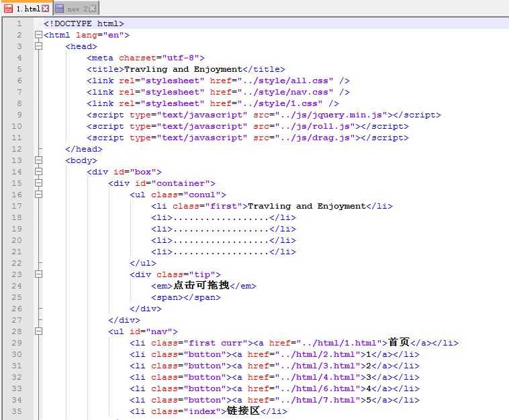
Task: Click the ../js/jquery.min.js src value
Action: [331, 115]
